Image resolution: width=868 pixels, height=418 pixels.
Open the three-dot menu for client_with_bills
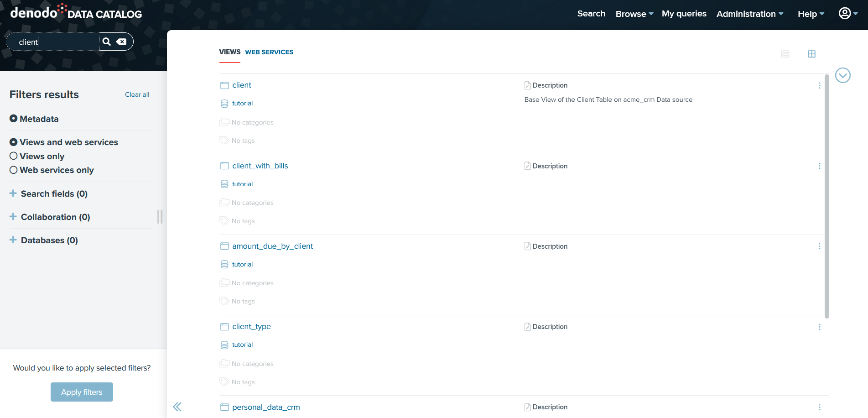pyautogui.click(x=819, y=166)
